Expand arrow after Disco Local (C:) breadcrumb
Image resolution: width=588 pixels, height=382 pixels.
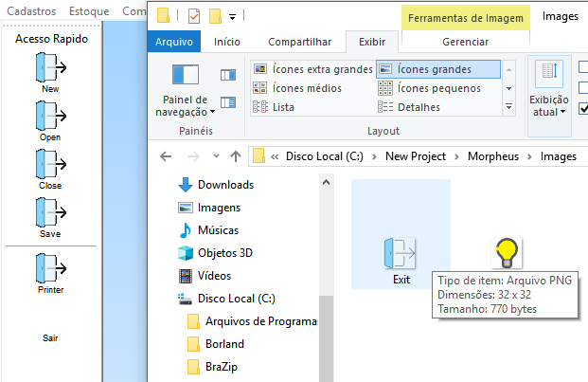click(374, 156)
